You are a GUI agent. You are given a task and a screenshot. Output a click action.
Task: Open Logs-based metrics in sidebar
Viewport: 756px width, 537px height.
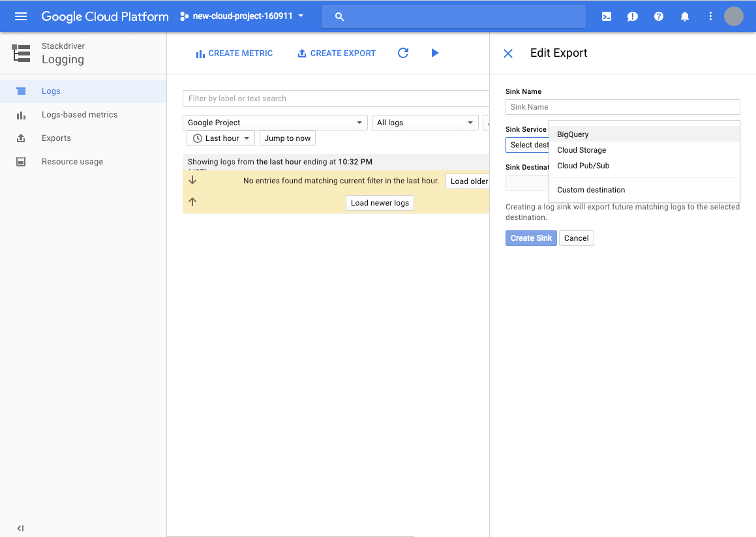tap(83, 115)
